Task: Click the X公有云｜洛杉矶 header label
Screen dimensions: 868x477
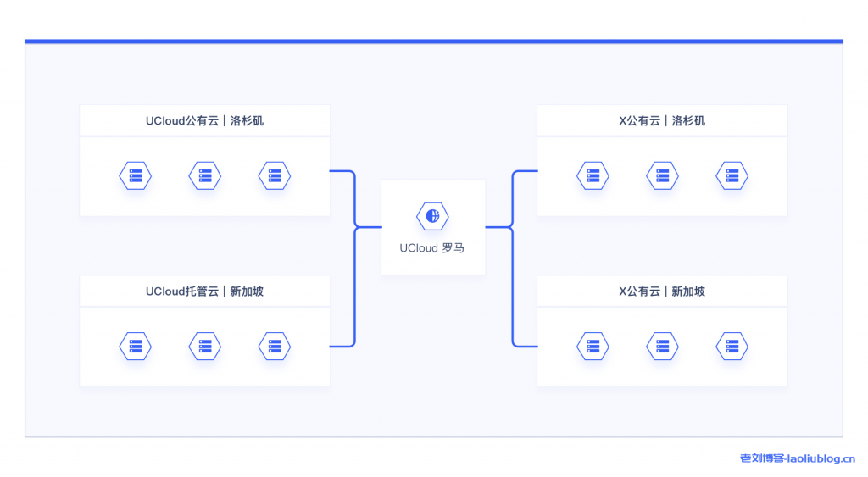Action: tap(662, 121)
